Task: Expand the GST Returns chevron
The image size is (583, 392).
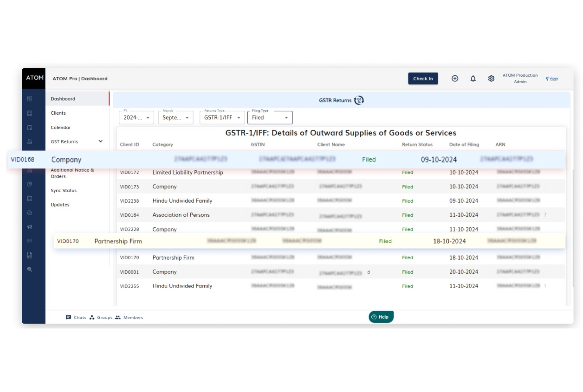Action: tap(100, 141)
